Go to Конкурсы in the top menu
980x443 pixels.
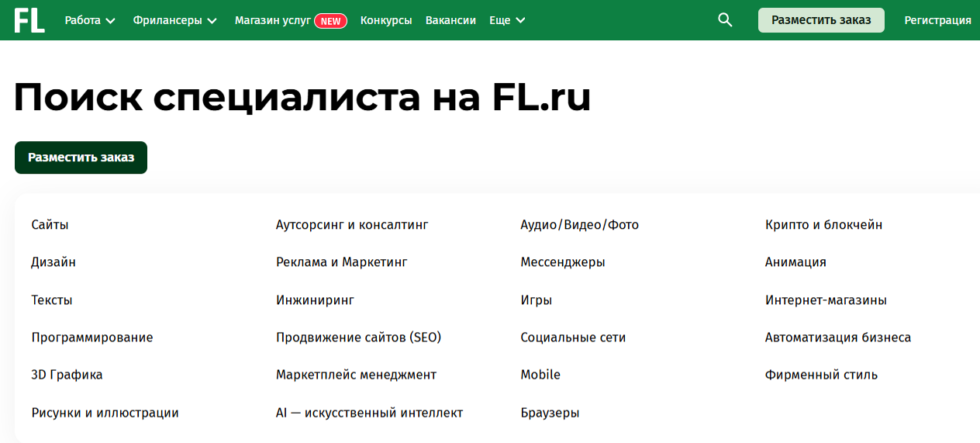(x=386, y=21)
